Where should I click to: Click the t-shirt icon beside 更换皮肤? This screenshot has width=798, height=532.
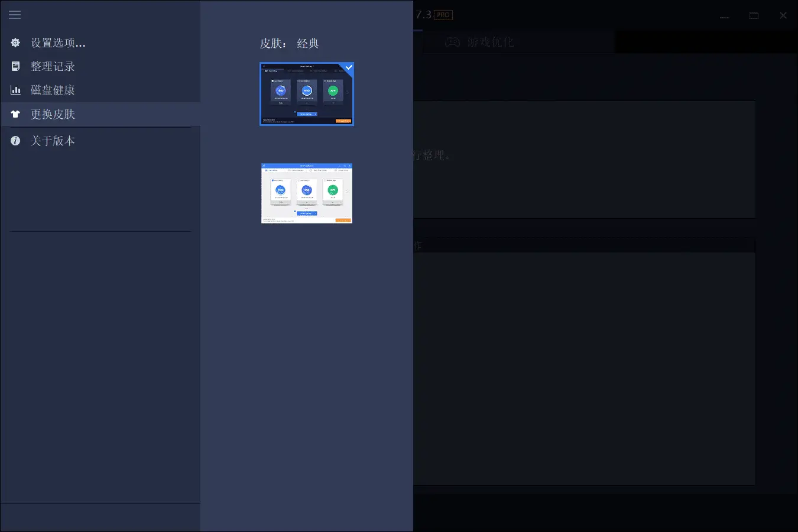(15, 114)
